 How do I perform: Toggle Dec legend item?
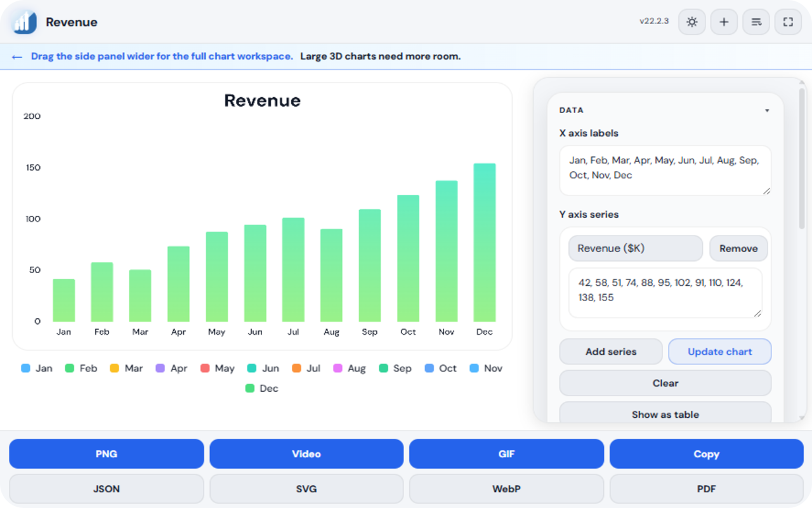262,388
